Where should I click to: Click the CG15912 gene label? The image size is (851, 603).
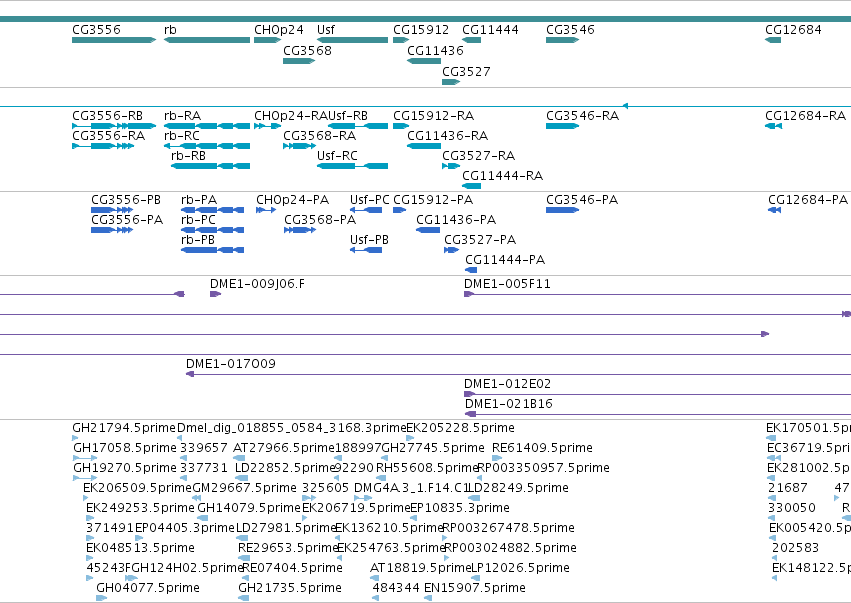pos(421,30)
